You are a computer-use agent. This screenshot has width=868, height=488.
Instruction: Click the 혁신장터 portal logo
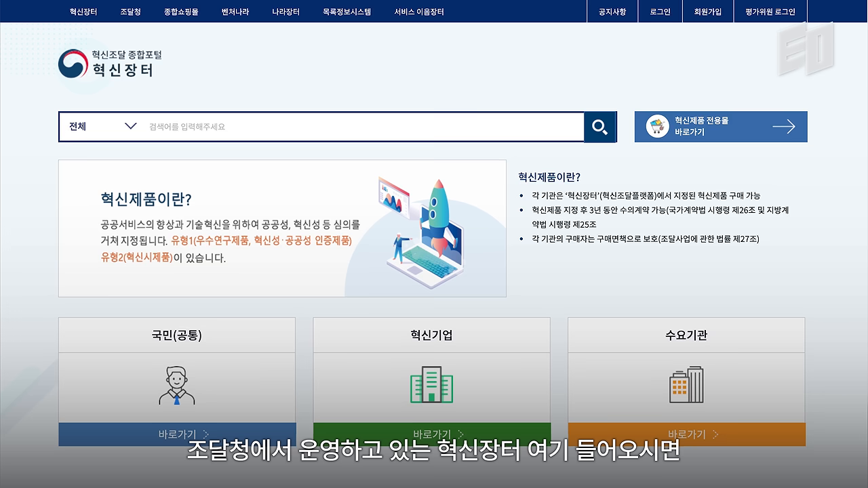tap(110, 64)
